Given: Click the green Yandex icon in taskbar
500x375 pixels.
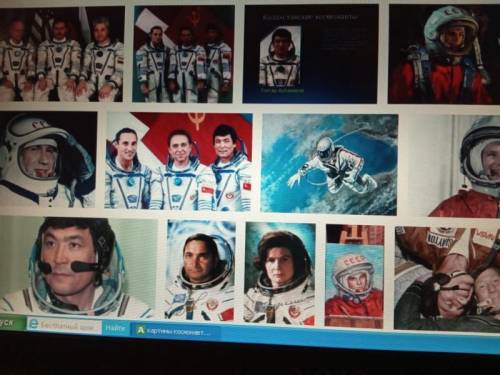Looking at the screenshot, I should pyautogui.click(x=141, y=330).
